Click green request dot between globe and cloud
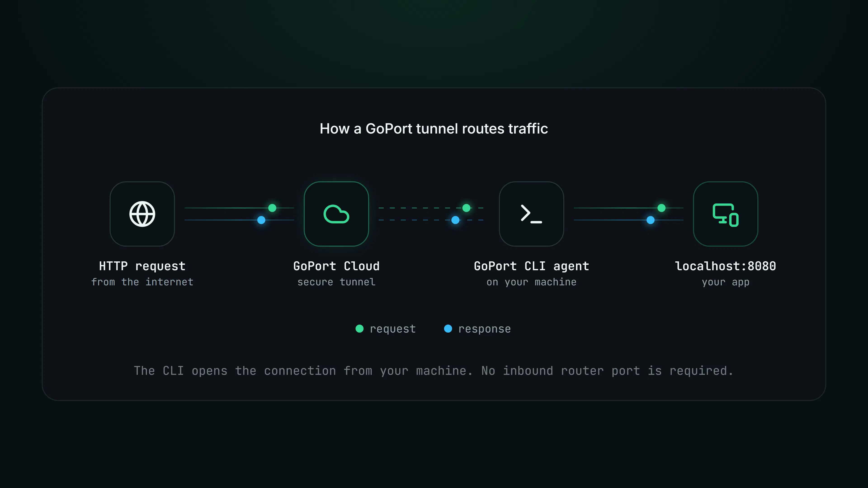The width and height of the screenshot is (868, 488). 272,208
